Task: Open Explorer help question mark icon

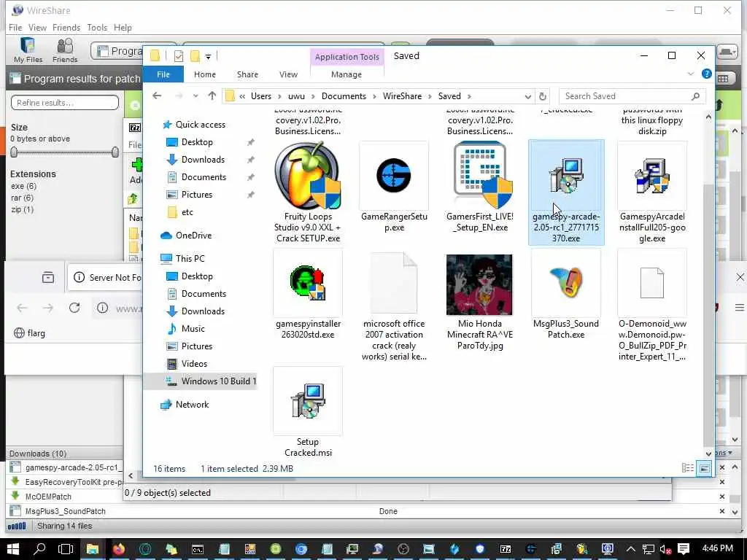Action: click(x=706, y=74)
